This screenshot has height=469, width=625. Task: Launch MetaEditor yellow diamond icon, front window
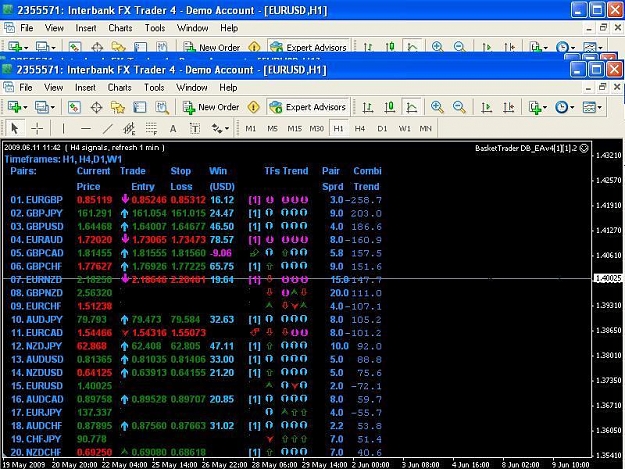(x=254, y=107)
